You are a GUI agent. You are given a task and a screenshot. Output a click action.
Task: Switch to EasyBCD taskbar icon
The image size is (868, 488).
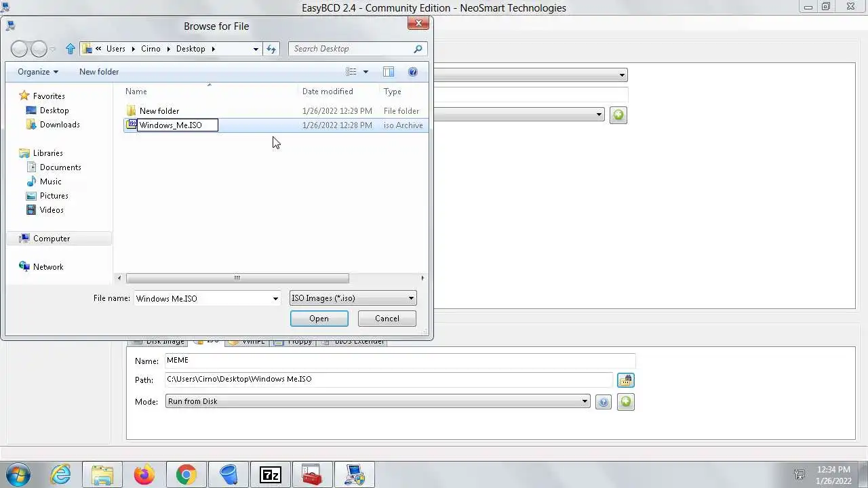(354, 475)
